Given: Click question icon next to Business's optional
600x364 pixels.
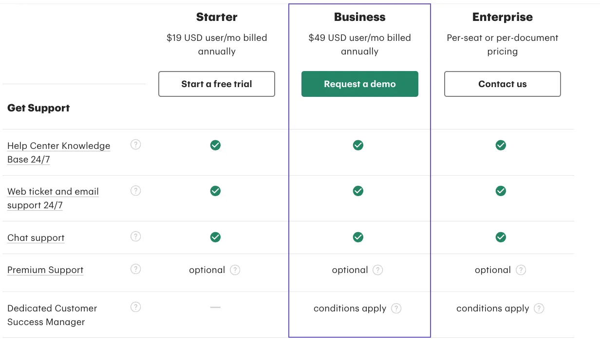Looking at the screenshot, I should (378, 270).
